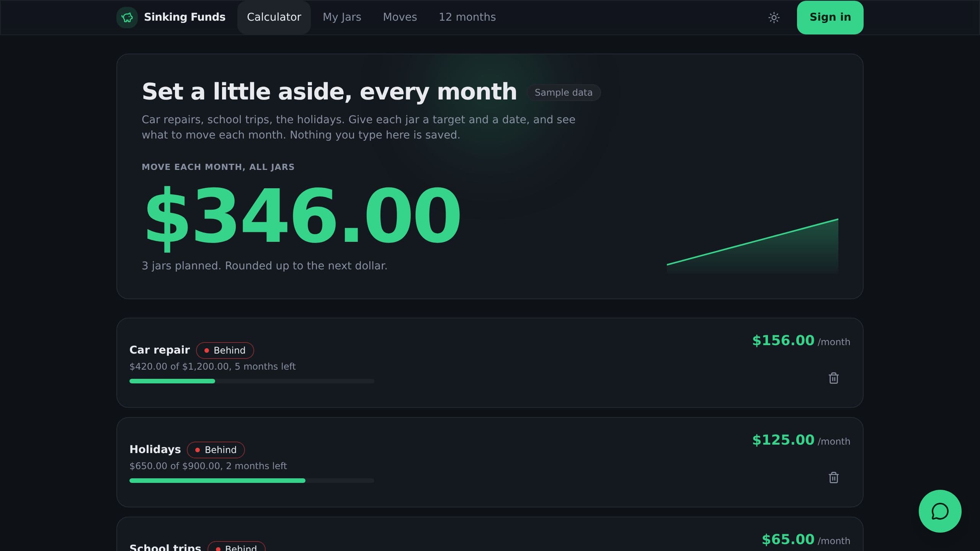Viewport: 980px width, 551px height.
Task: Click the 'Car repairs, school trips' description paragraph
Action: [x=358, y=127]
